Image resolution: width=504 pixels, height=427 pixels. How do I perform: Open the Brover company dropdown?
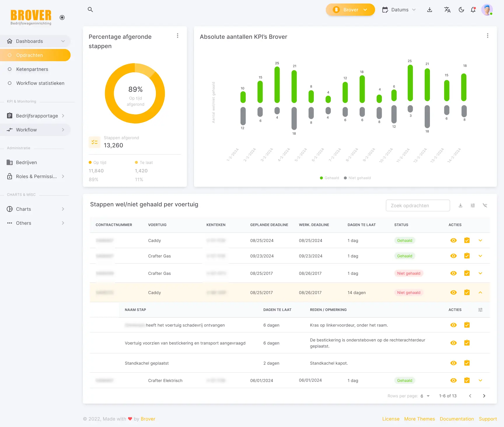pos(350,10)
